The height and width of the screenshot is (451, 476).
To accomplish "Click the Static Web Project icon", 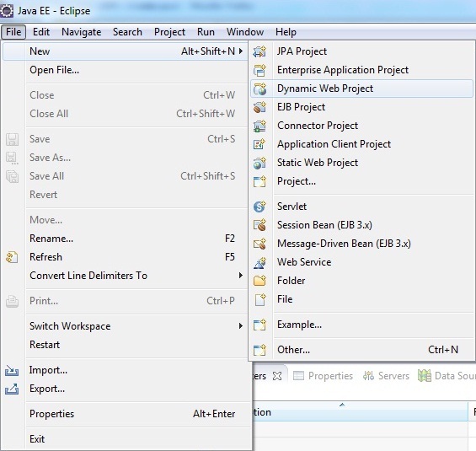I will point(259,163).
